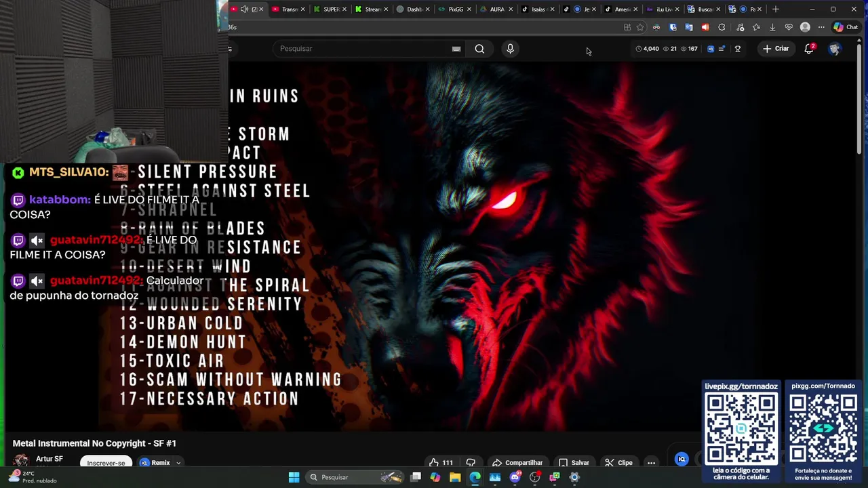Open more actions three-dot menu under video
The height and width of the screenshot is (488, 868).
pyautogui.click(x=651, y=463)
